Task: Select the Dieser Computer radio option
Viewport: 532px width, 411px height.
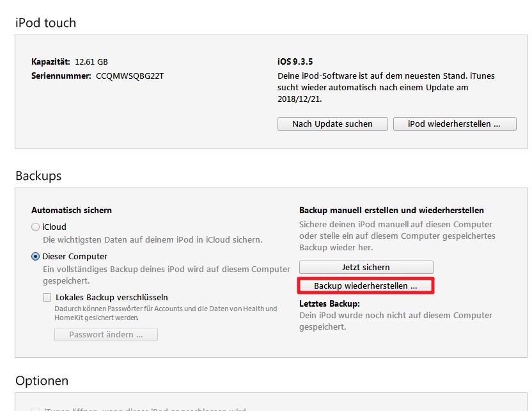Action: pyautogui.click(x=35, y=257)
